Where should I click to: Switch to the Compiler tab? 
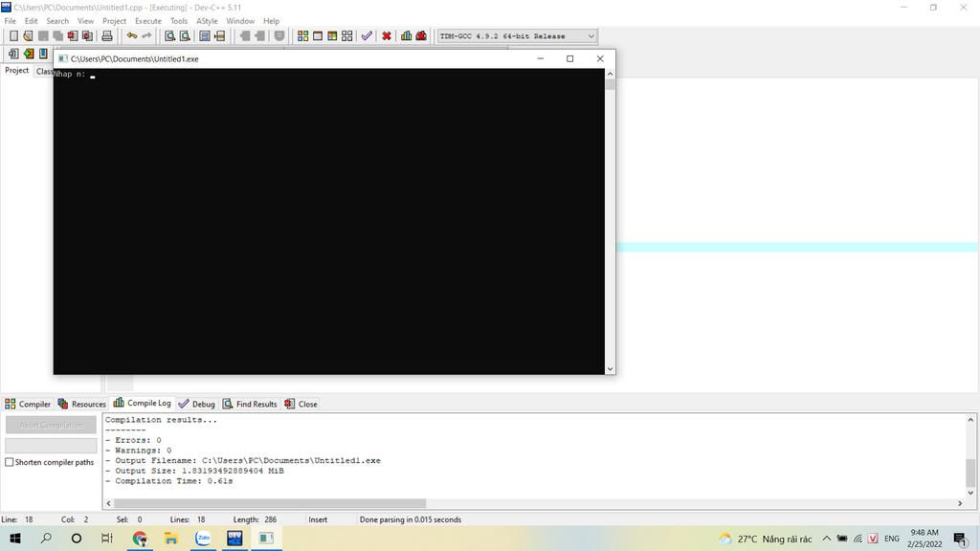pos(28,405)
